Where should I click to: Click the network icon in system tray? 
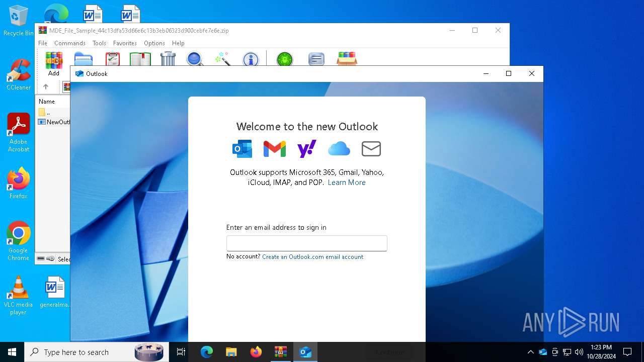click(x=567, y=352)
